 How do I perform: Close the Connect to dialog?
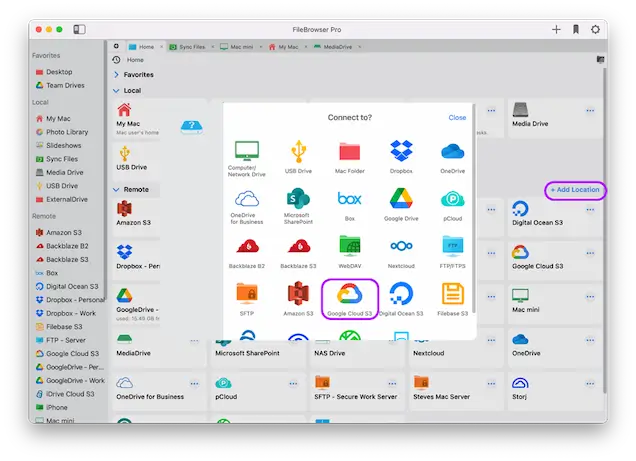457,118
